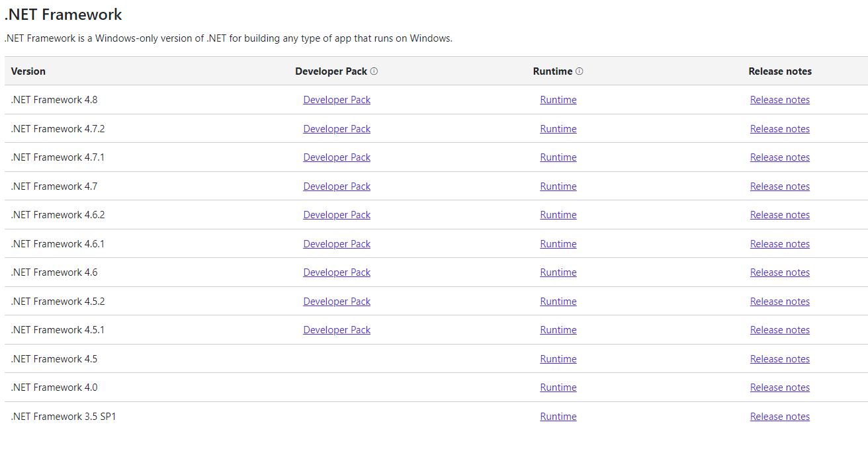View Release notes for .NET Framework 4.7.1
868x449 pixels.
(780, 157)
